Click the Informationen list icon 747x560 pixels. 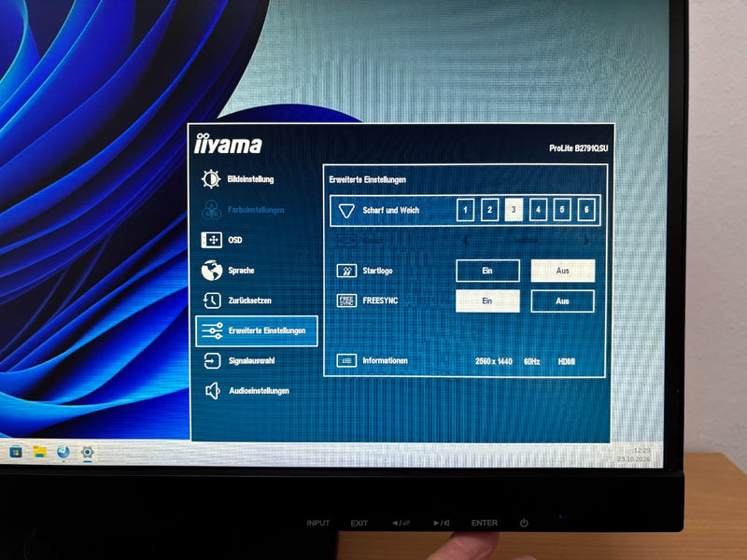(x=346, y=360)
